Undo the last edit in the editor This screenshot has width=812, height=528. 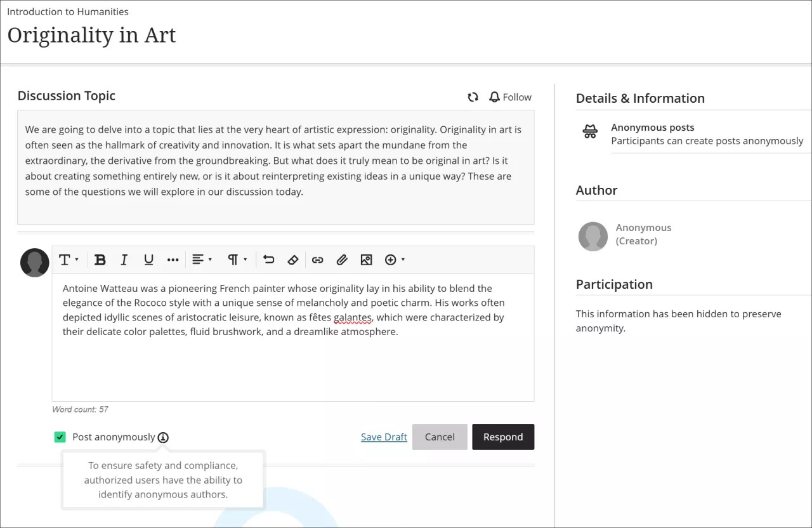(268, 260)
